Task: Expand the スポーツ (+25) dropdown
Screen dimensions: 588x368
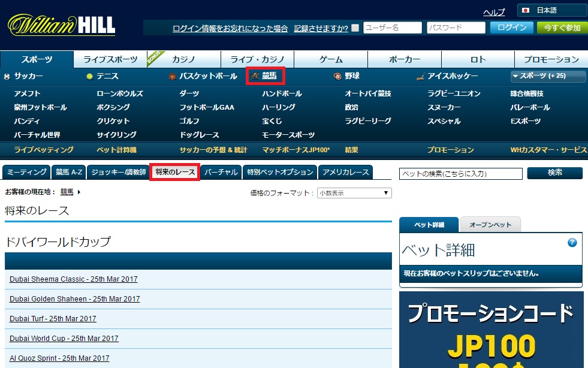Action: (x=548, y=76)
